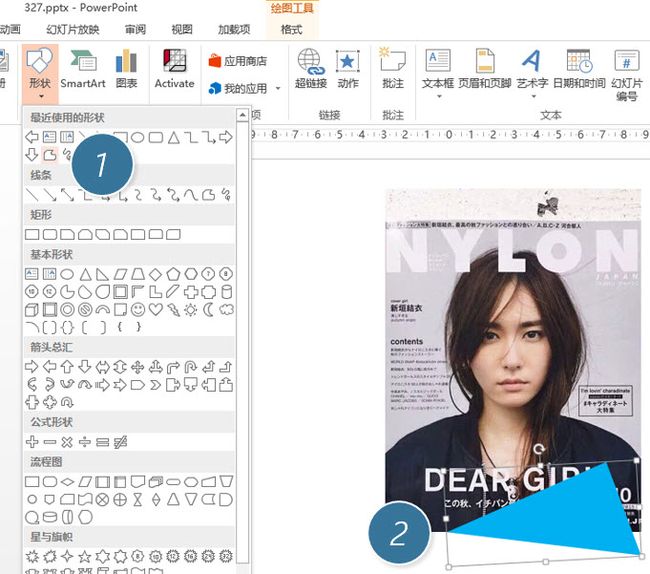This screenshot has height=574, width=650.
Task: Select the cube shape in 基本形状
Action: click(32, 310)
